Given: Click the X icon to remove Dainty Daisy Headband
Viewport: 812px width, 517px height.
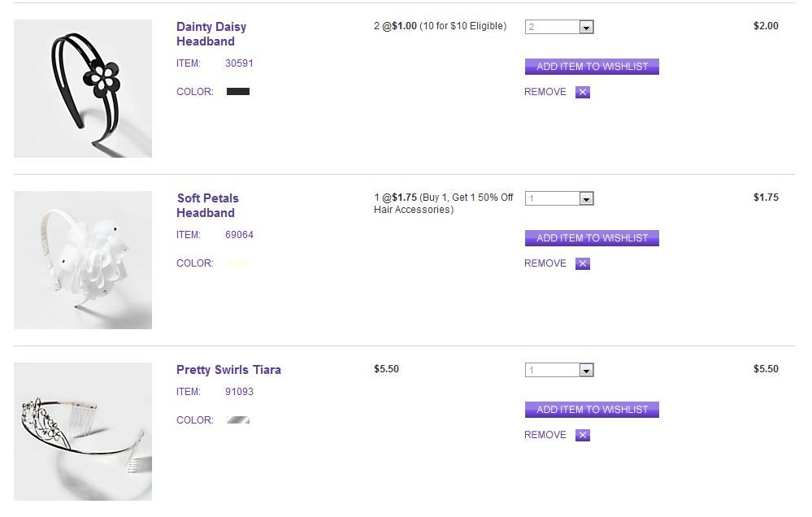Looking at the screenshot, I should (582, 92).
